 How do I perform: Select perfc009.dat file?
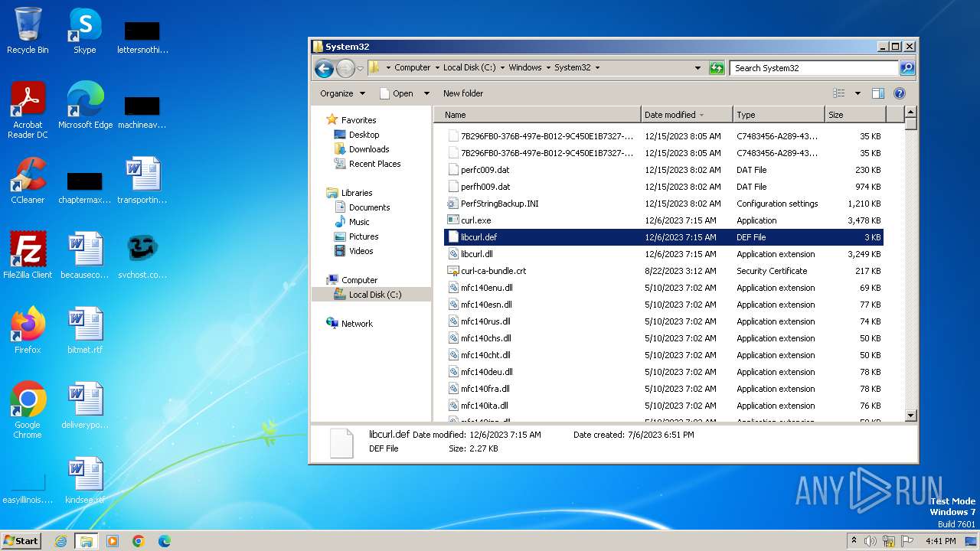[485, 170]
